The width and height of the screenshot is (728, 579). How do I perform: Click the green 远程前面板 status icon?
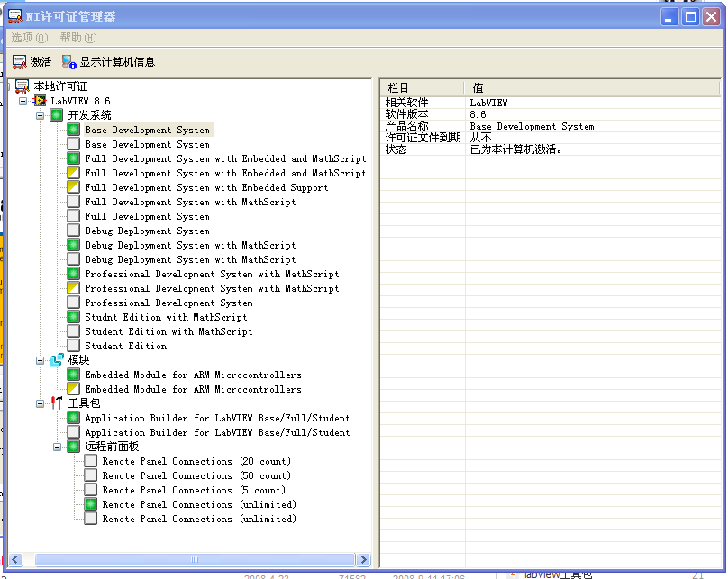73,447
